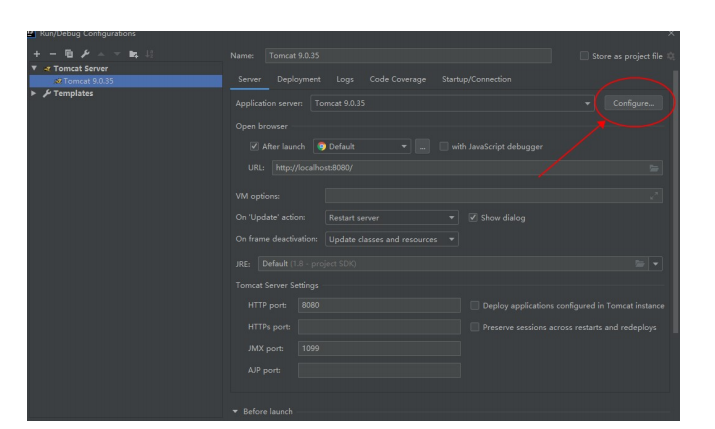715x429 pixels.
Task: Copy configuration icon in toolbar
Action: click(x=69, y=54)
